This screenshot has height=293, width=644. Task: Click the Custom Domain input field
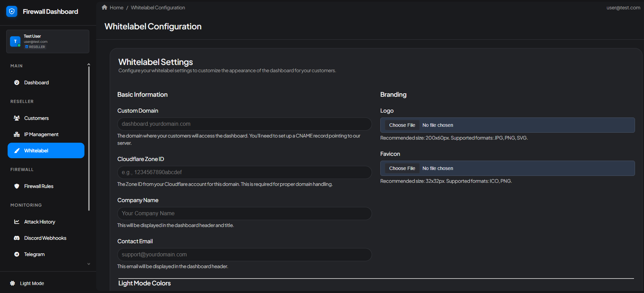point(244,124)
